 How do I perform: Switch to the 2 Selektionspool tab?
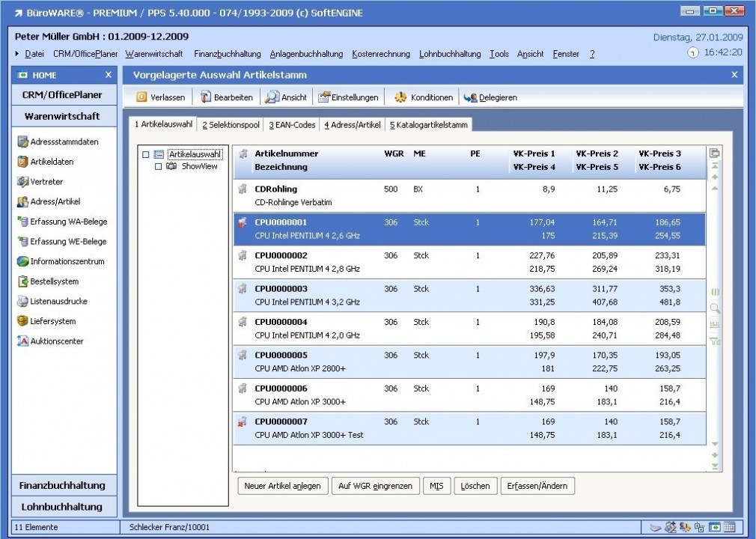point(231,125)
